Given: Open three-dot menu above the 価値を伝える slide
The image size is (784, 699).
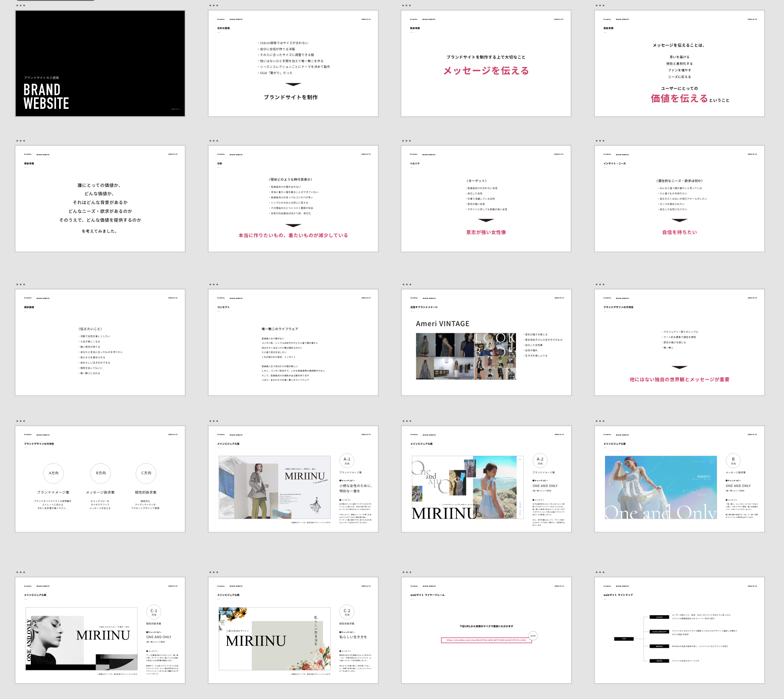Looking at the screenshot, I should point(600,6).
